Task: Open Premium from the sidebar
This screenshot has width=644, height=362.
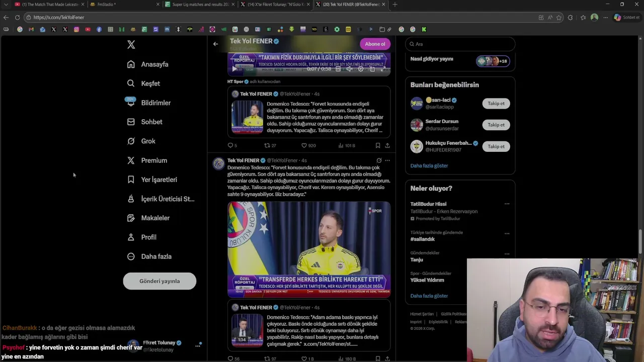Action: [x=147, y=160]
